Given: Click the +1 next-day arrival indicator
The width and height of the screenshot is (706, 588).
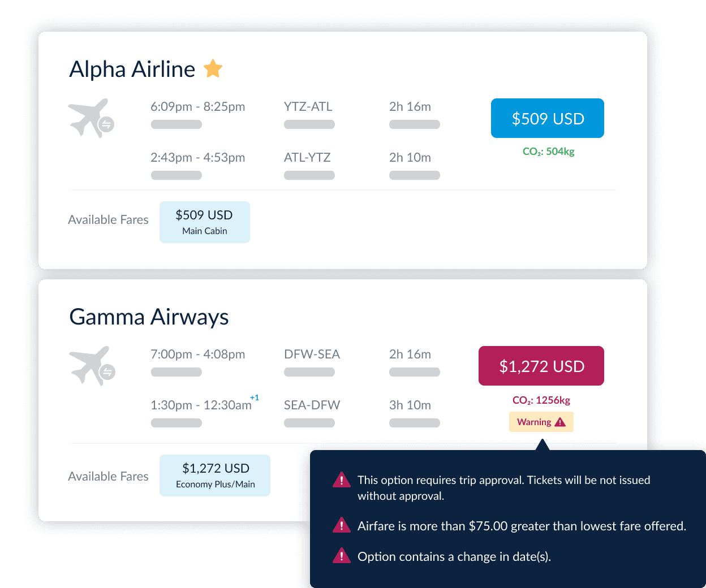Looking at the screenshot, I should [255, 397].
